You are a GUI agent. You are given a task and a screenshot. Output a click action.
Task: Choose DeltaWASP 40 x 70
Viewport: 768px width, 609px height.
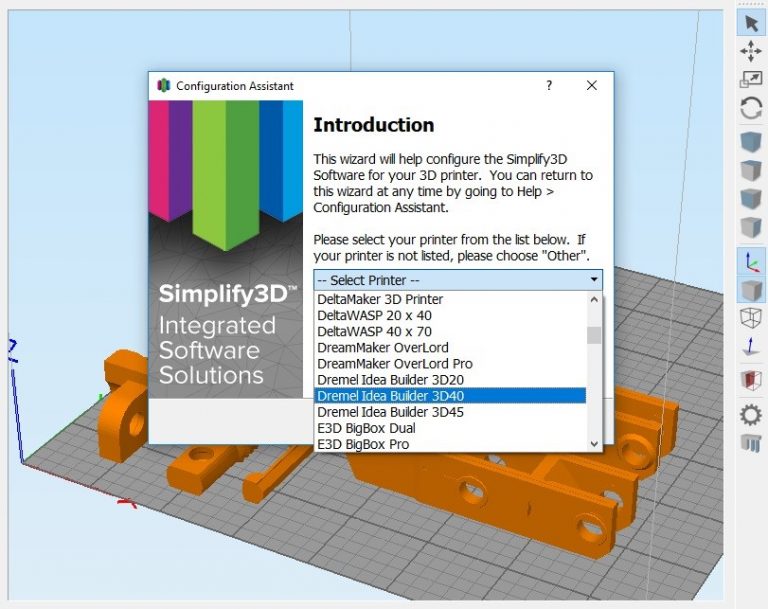point(450,332)
